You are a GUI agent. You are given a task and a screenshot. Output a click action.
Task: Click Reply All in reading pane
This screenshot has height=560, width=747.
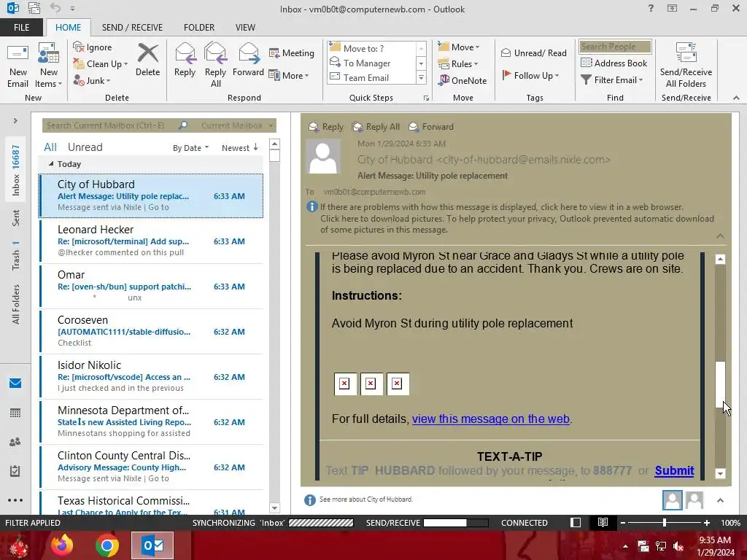[376, 127]
